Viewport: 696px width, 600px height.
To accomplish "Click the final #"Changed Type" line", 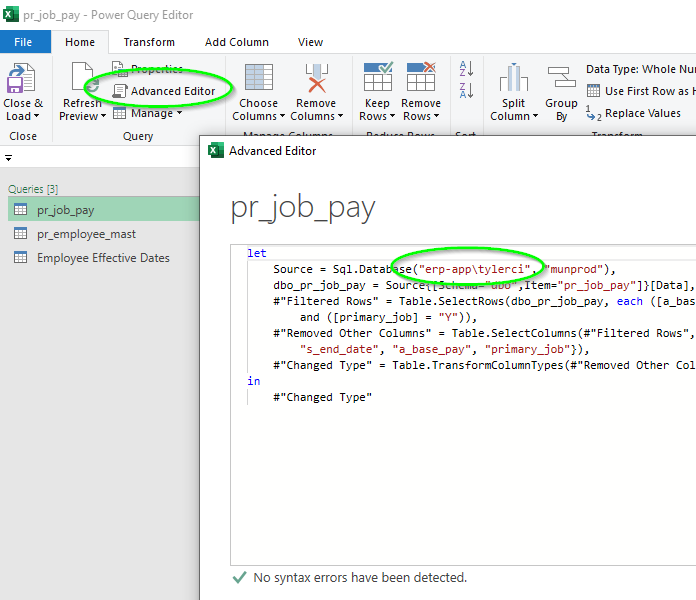I will click(x=322, y=397).
